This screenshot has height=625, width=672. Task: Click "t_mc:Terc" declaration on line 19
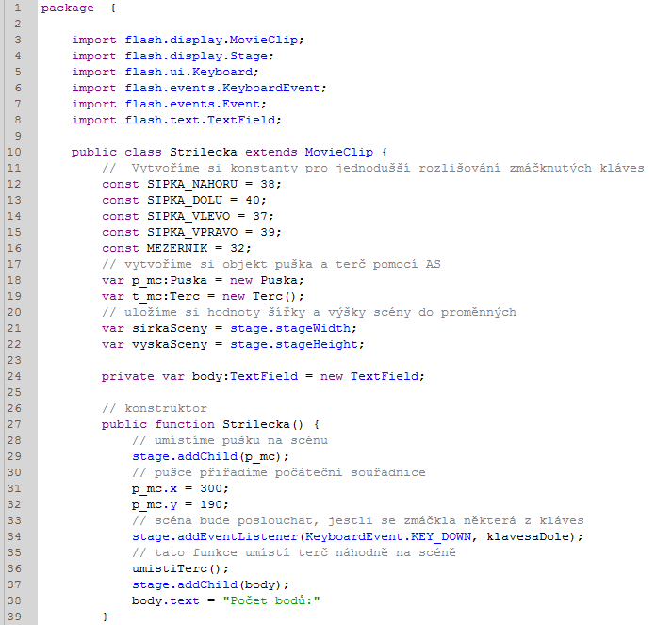click(166, 297)
